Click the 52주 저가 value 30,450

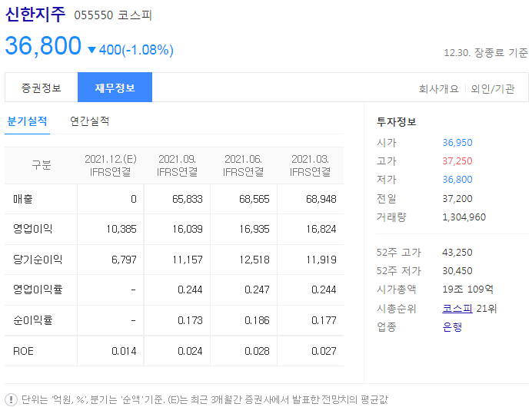[x=457, y=271]
